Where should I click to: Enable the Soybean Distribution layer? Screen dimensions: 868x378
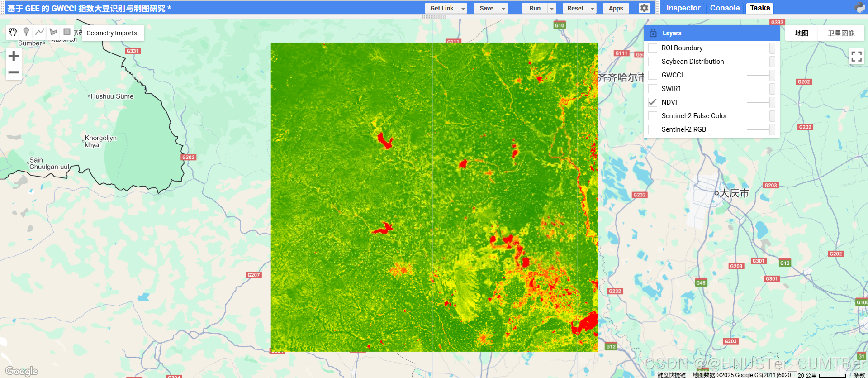[x=653, y=62]
